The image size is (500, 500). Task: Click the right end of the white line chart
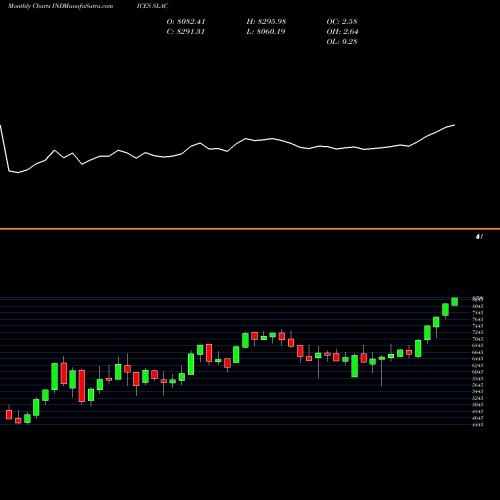(455, 125)
